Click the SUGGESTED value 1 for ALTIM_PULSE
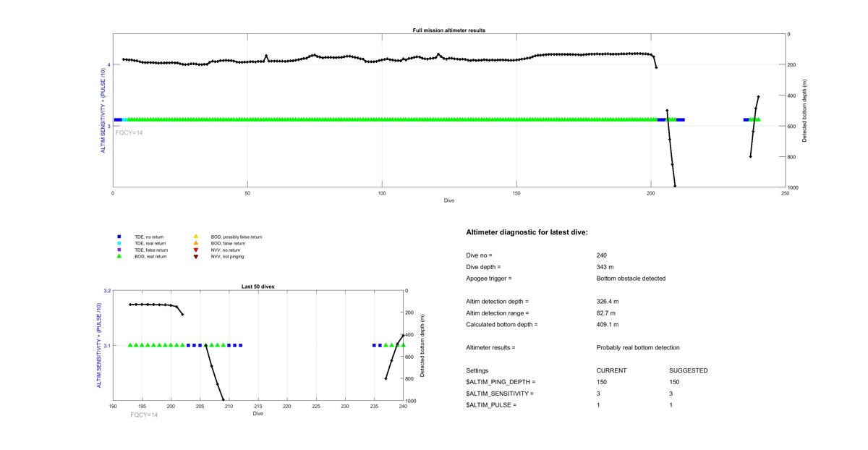Viewport: 868px width, 450px height. [x=671, y=405]
